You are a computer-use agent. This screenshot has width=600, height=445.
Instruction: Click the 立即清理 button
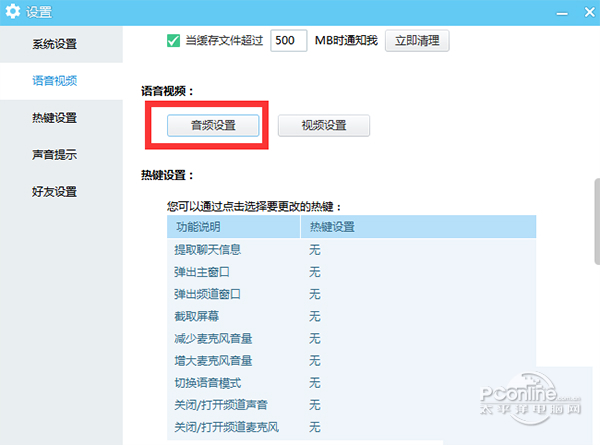[x=417, y=40]
